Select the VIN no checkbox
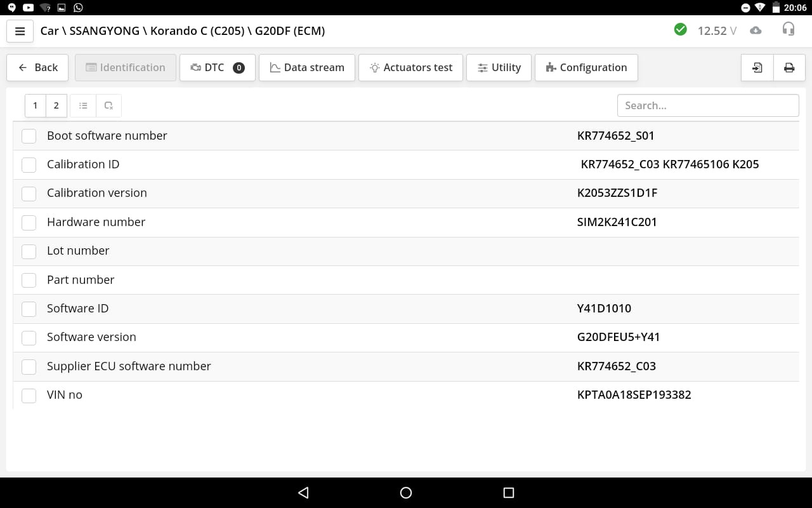 (29, 395)
